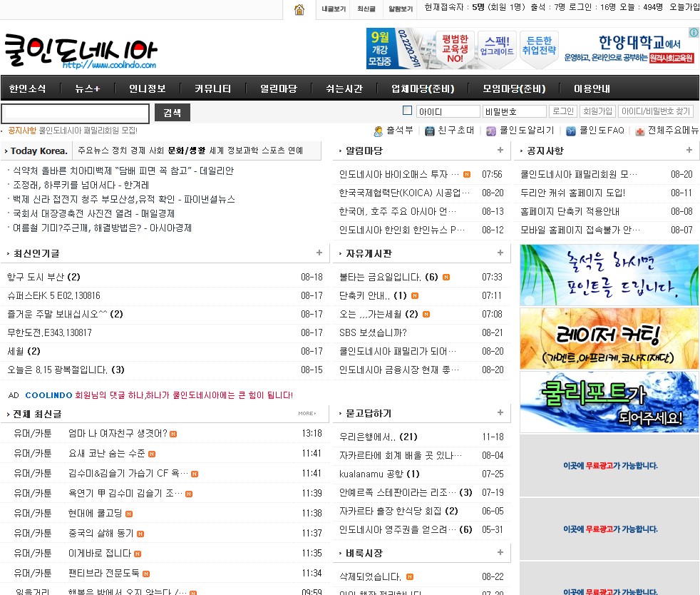This screenshot has height=595, width=700.
Task: Go to the home page via house icon
Action: click(x=299, y=9)
